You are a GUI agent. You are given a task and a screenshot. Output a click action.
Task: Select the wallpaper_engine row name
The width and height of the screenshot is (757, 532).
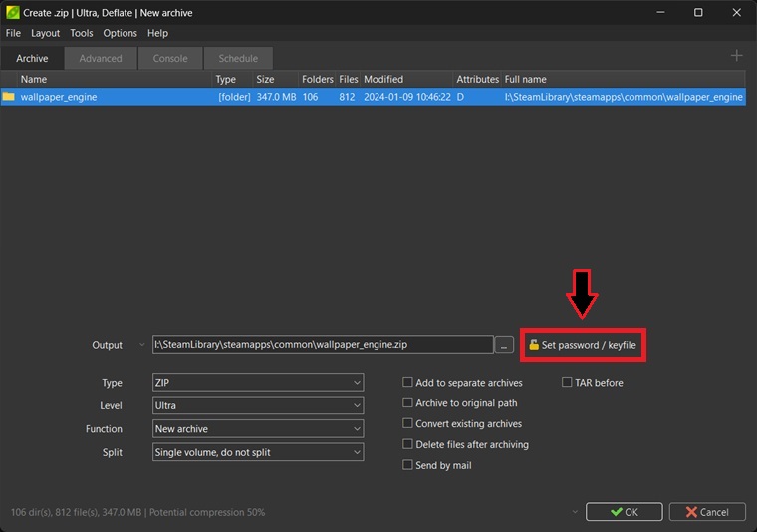(59, 97)
